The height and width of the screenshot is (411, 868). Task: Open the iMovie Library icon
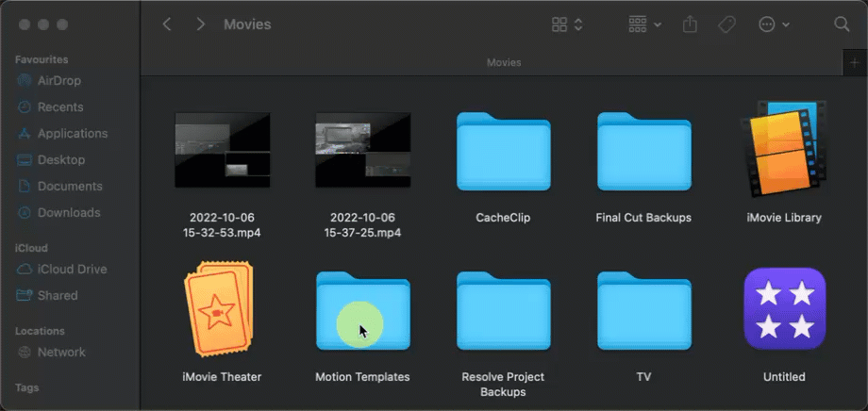coord(784,151)
